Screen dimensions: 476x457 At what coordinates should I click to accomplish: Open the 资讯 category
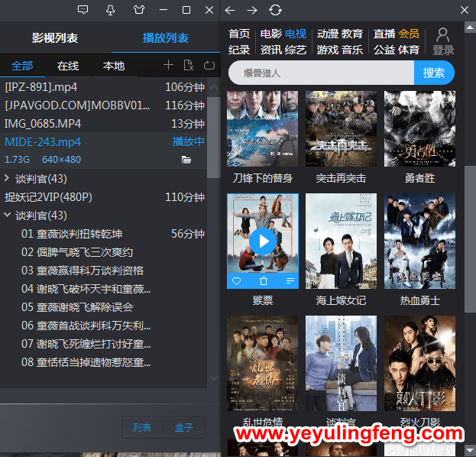click(271, 50)
